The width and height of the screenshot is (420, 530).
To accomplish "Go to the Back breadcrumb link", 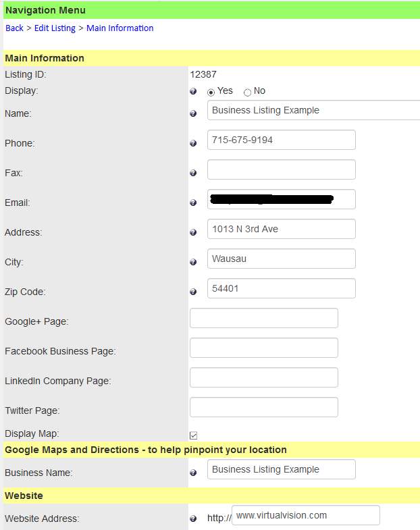I will [15, 28].
